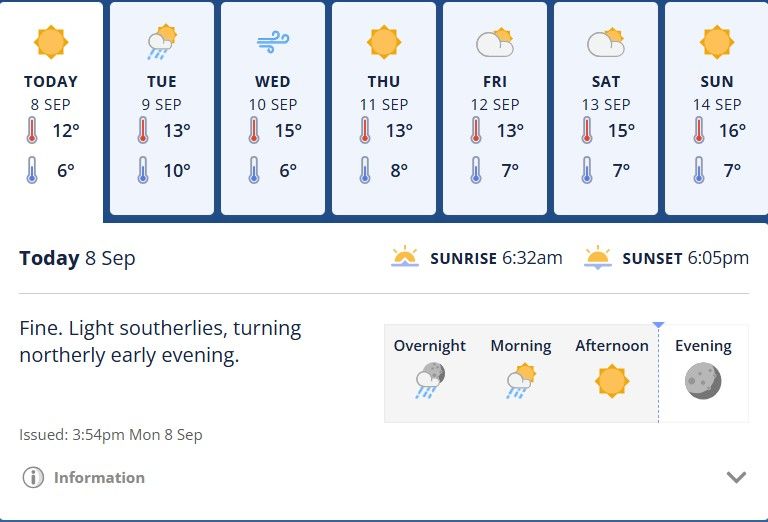
Task: Click the Afternoon sunny icon
Action: [612, 381]
